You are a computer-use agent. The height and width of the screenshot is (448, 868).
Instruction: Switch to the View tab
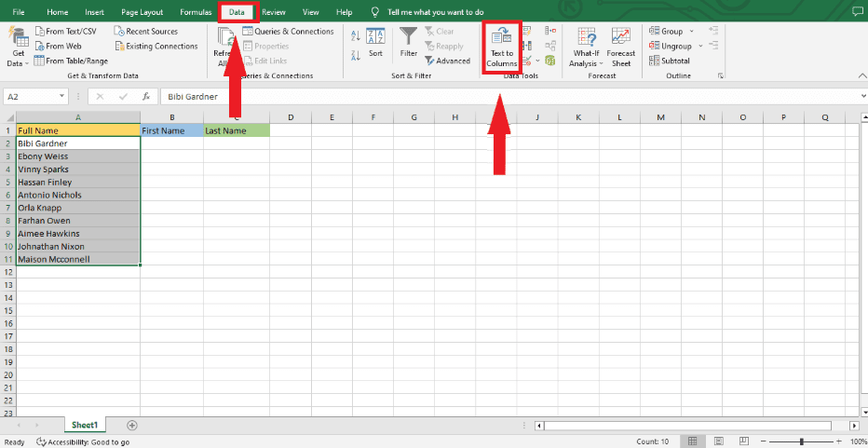311,11
